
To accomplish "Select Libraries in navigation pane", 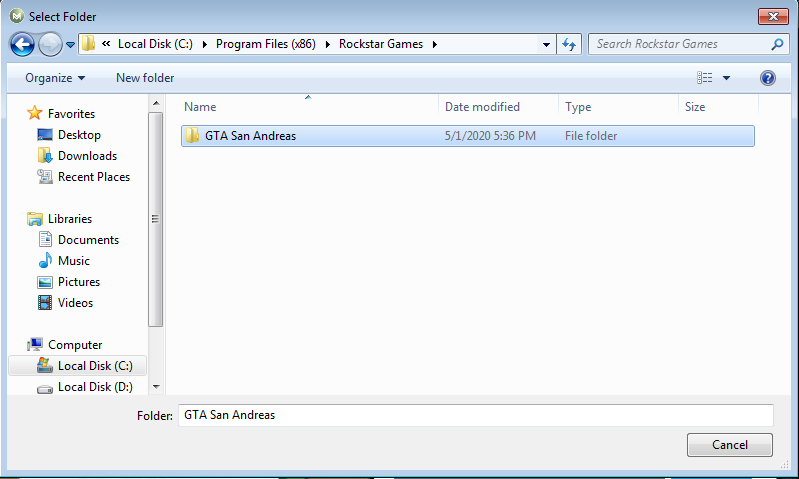I will click(x=70, y=219).
